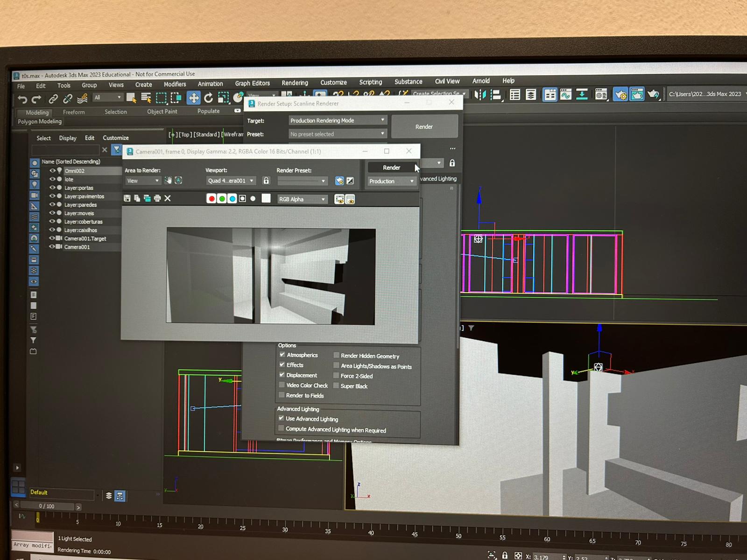Click Edit Region hand icon
Screen dimensions: 747x560
click(168, 180)
